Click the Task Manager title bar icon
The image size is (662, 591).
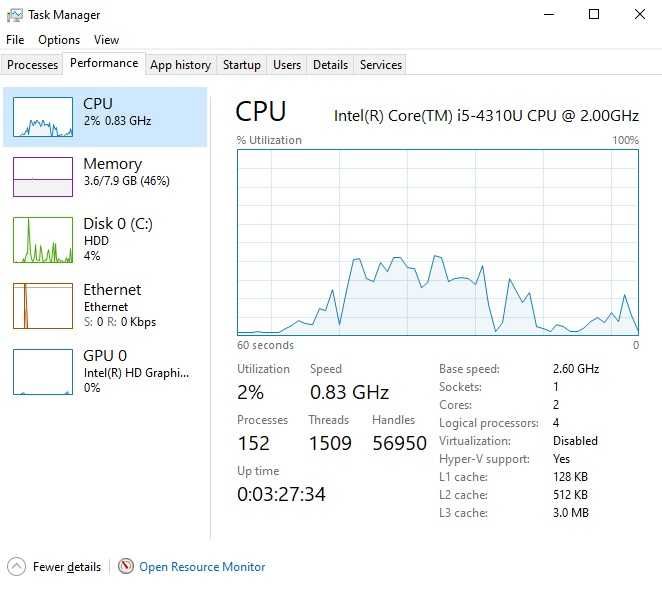(14, 15)
